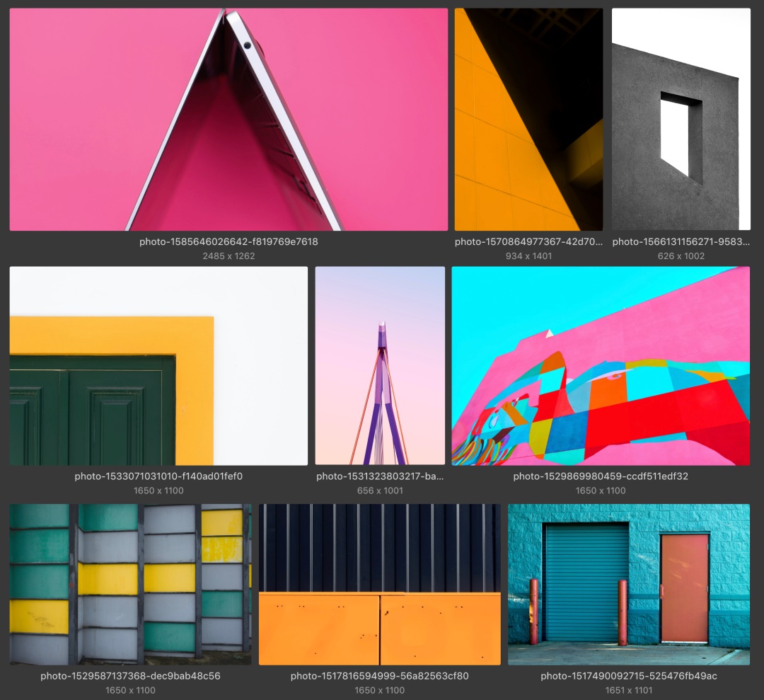Select the green yellow striped panels thumbnail

(x=131, y=585)
